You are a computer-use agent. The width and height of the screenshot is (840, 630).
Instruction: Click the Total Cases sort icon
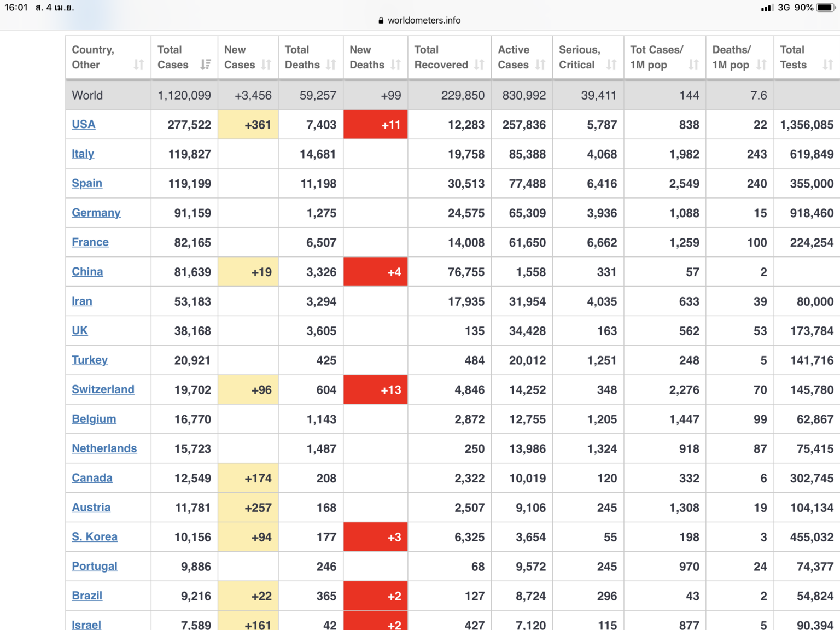click(206, 65)
